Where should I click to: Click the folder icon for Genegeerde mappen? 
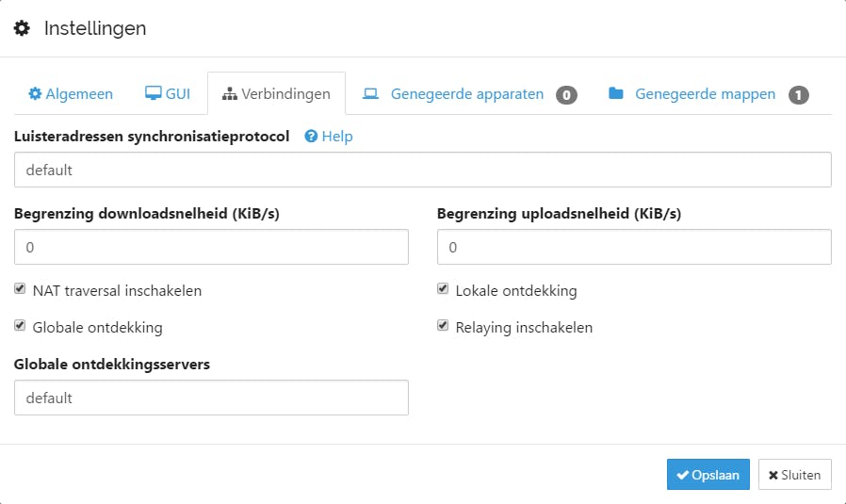(616, 94)
